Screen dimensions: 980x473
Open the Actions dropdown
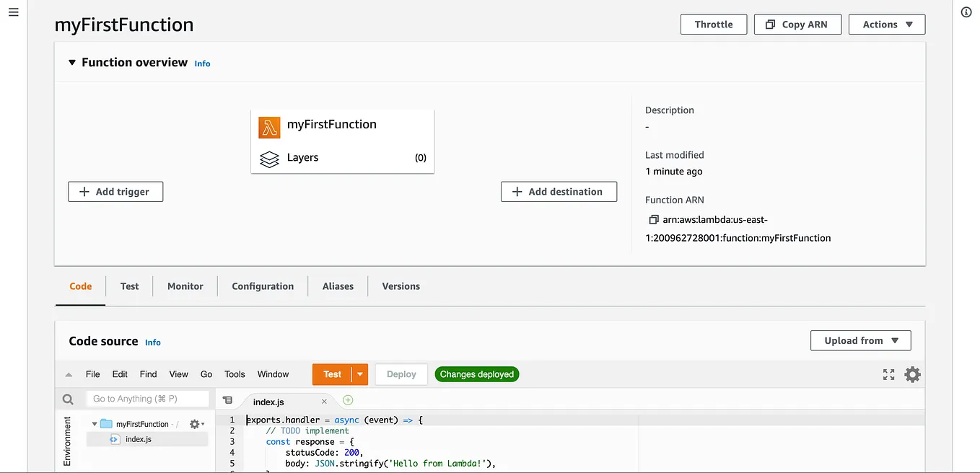(x=886, y=24)
